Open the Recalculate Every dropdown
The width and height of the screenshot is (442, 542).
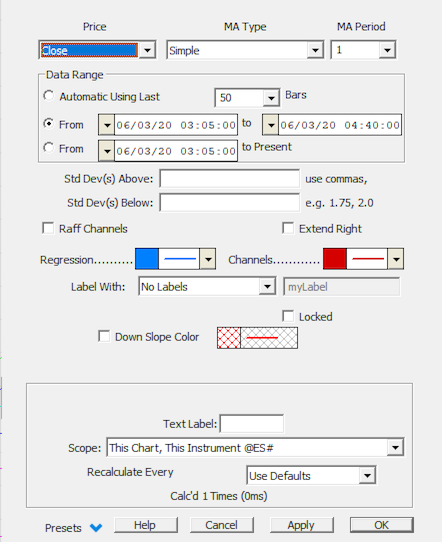coord(311,476)
